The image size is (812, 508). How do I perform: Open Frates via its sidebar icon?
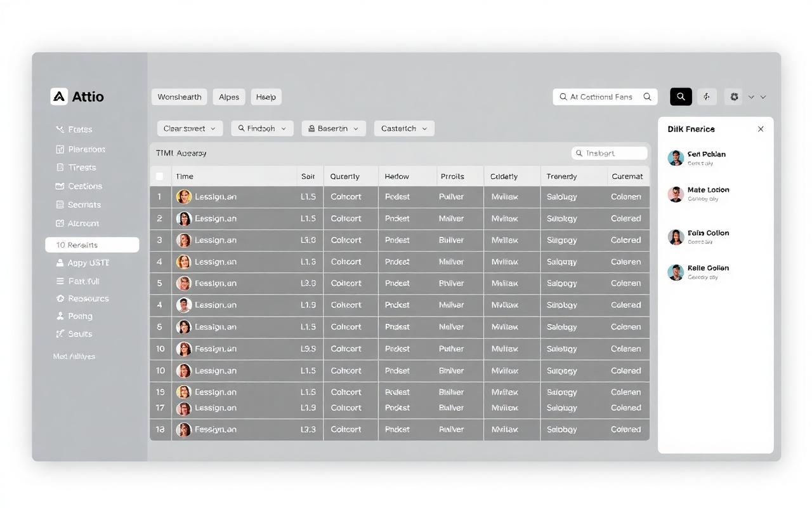coord(60,130)
